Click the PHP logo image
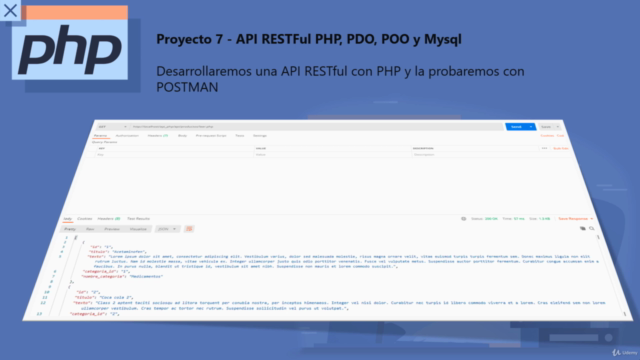This screenshot has width=640, height=360. click(70, 50)
